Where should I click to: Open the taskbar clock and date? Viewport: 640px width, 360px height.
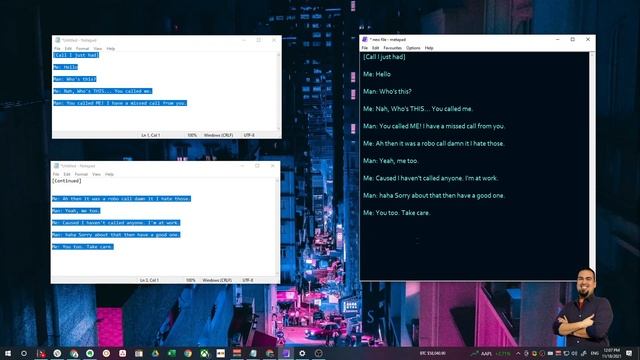pos(611,353)
